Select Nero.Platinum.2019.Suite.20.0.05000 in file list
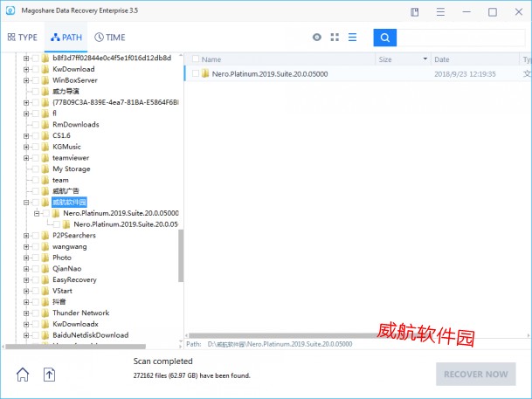Viewport: 532px width, 399px height. 270,74
